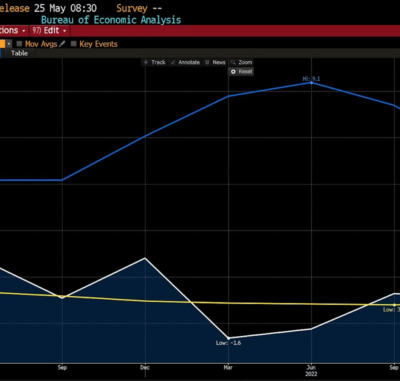
Task: Click the Hi: 9.1 peak marker
Action: click(x=311, y=82)
